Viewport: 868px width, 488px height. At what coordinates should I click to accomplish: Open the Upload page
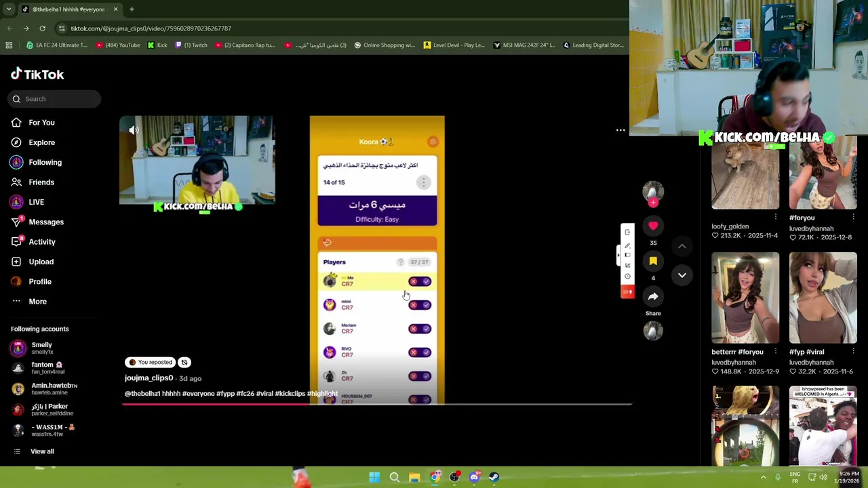point(32,262)
